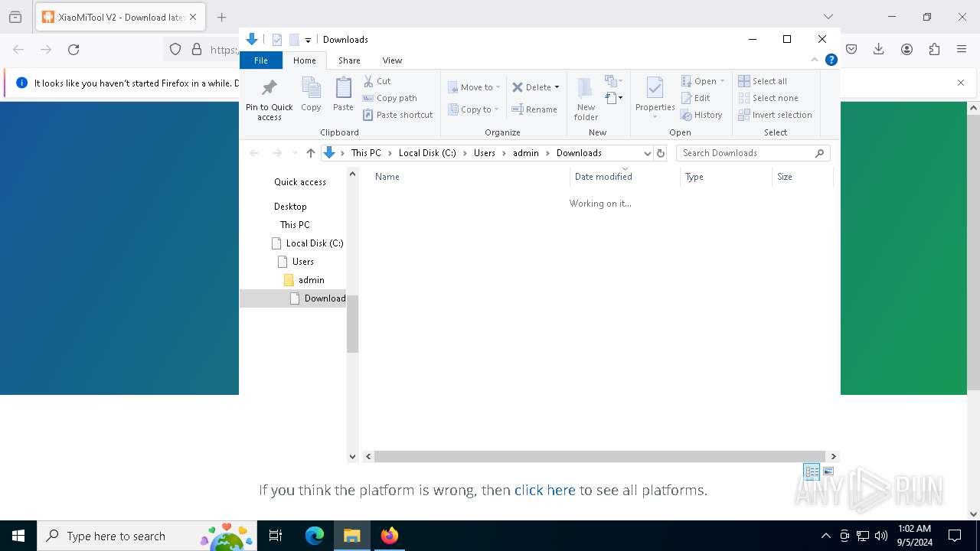This screenshot has width=980, height=551.
Task: Open Firefox downloads panel icon
Action: click(879, 50)
